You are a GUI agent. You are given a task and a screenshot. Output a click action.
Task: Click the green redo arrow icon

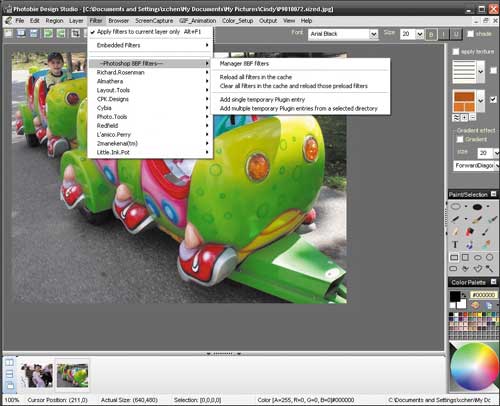coord(61,33)
